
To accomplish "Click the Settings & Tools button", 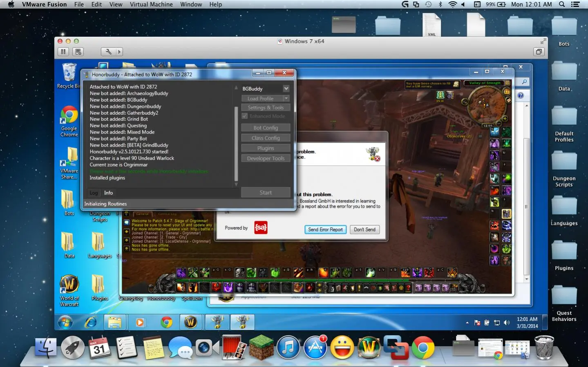I will click(266, 108).
